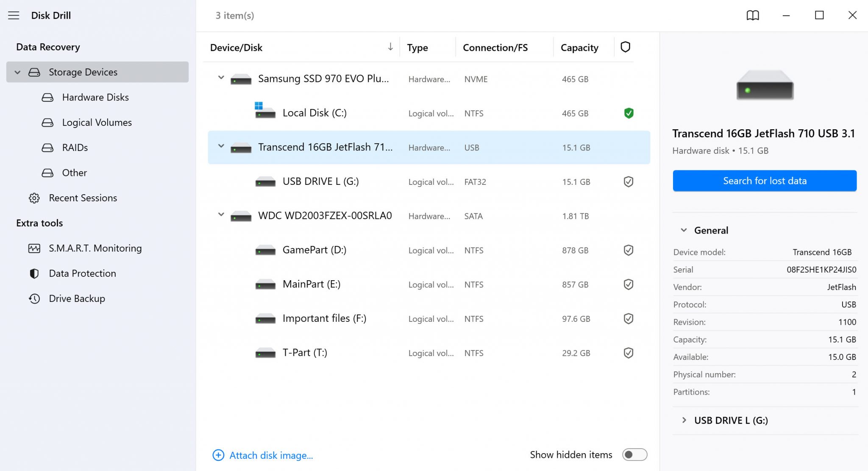This screenshot has height=471, width=868.
Task: Open the Drive Backup tool
Action: (x=77, y=298)
